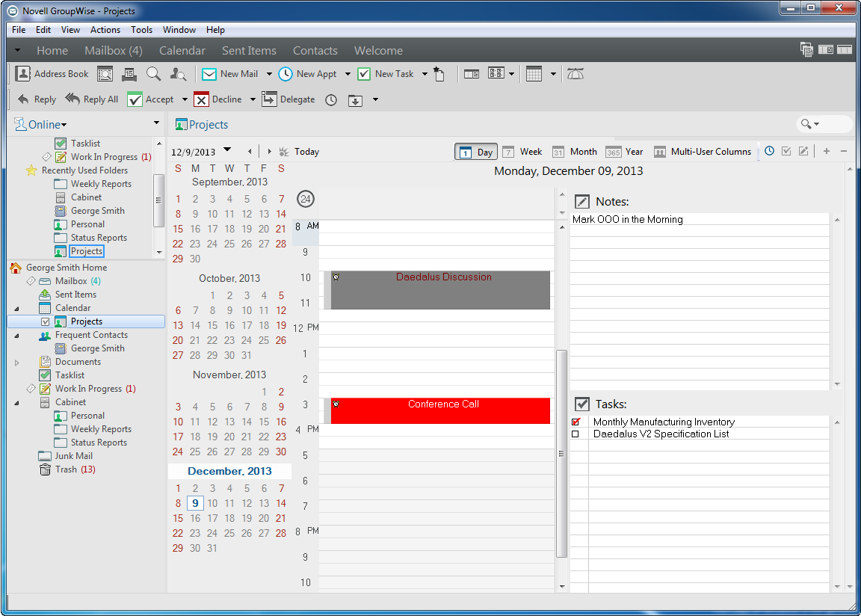Open Accept dropdown arrow
This screenshot has height=616, width=861.
click(x=185, y=99)
